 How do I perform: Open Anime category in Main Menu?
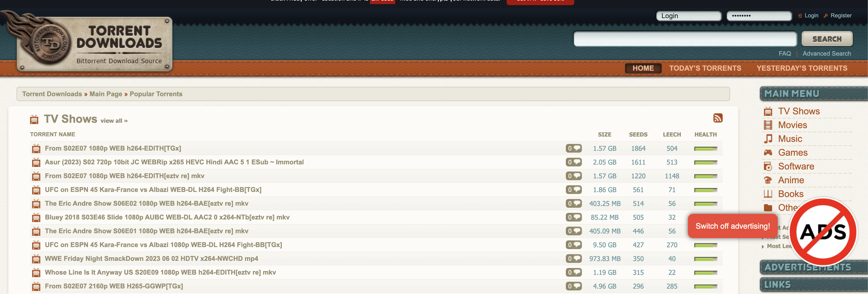791,180
